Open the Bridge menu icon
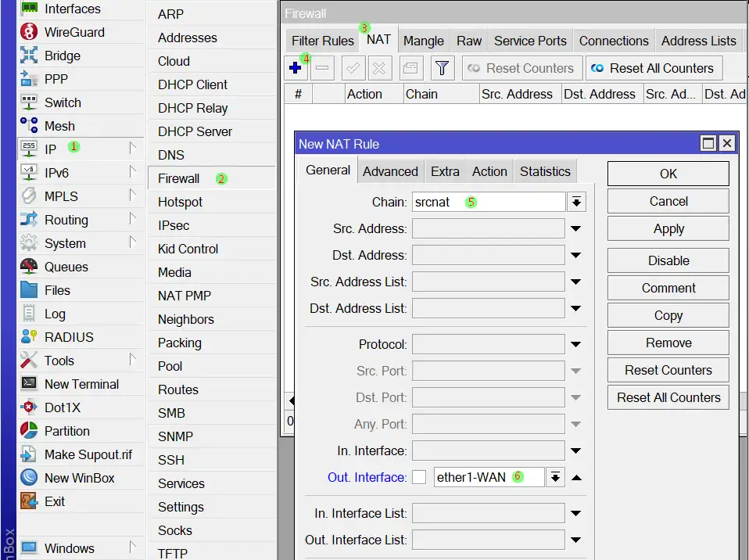The width and height of the screenshot is (749, 560). 29,56
